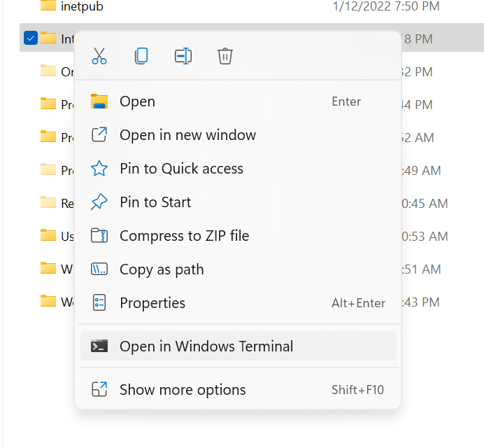Click the 0:45 AM modified time
This screenshot has width=484, height=448.
click(425, 204)
